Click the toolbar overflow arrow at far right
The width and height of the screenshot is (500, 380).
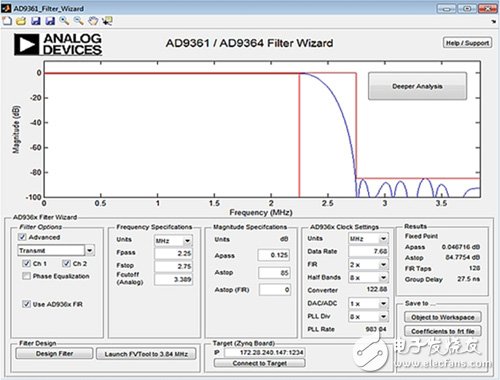point(494,22)
